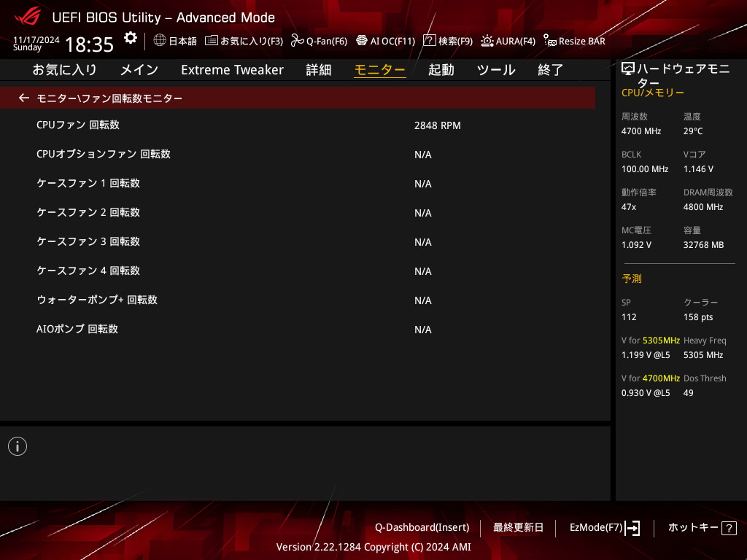
Task: Click the 158 pts cooler score
Action: [x=698, y=317]
